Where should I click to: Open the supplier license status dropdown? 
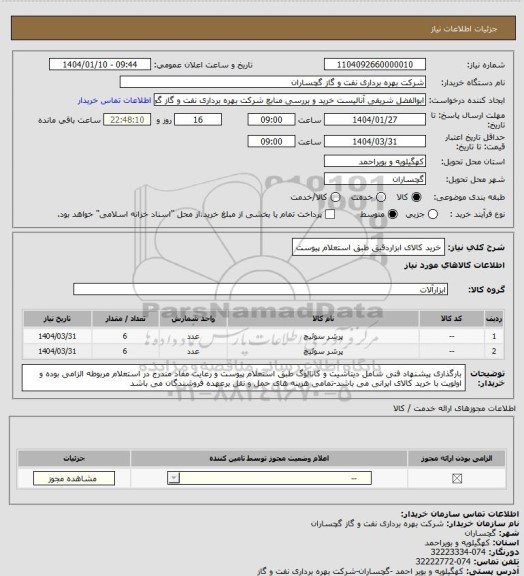point(269,478)
